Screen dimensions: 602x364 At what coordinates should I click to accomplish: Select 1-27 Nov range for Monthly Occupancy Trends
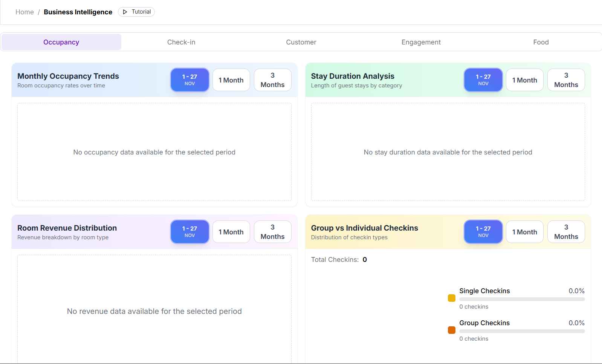tap(189, 80)
